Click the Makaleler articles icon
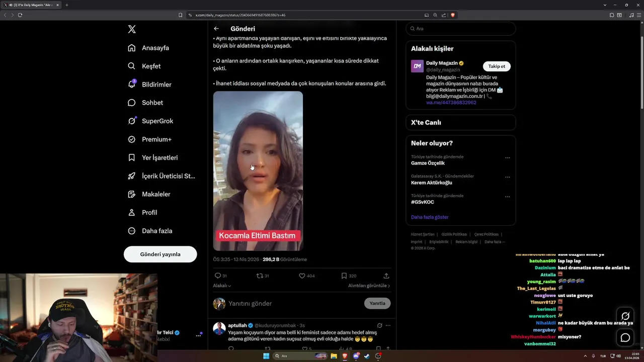Viewport: 644px width, 362px height. pos(132,194)
